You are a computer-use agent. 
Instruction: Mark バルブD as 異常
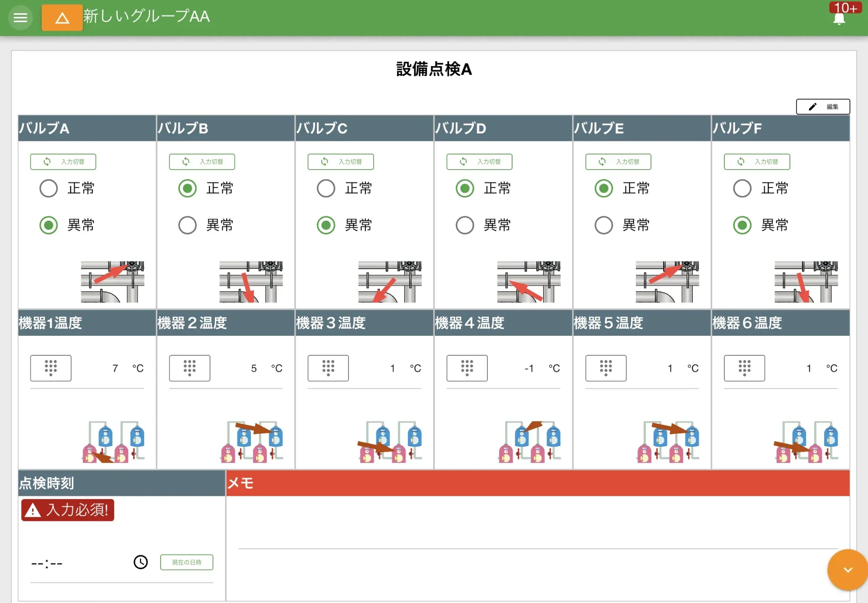click(x=464, y=225)
